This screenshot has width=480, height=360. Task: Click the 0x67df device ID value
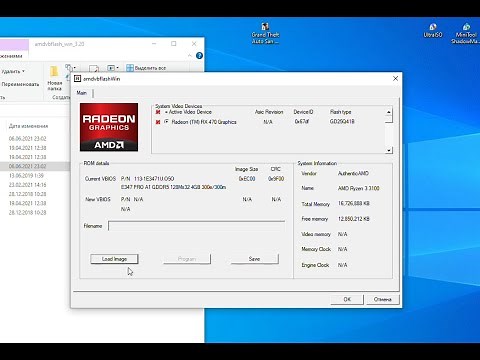[x=302, y=122]
